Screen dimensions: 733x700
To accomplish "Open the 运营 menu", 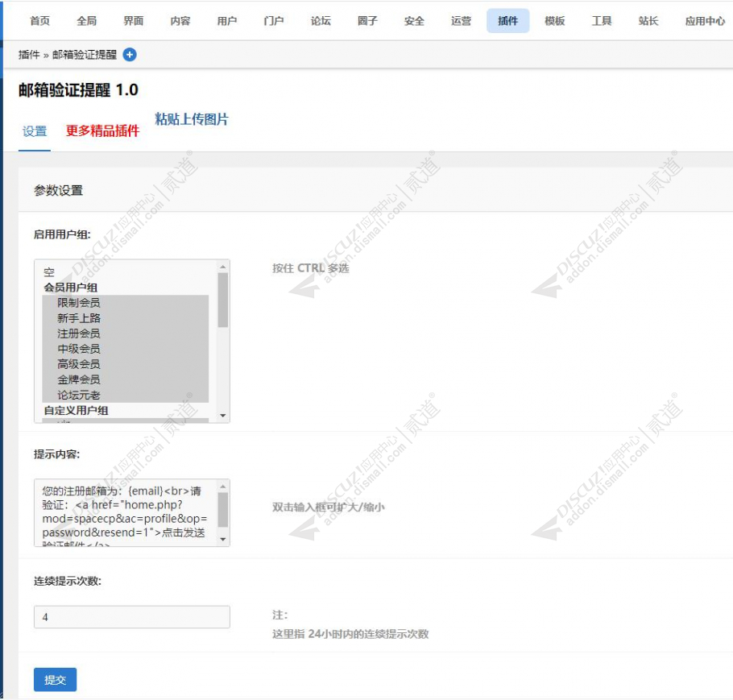I will pyautogui.click(x=461, y=21).
